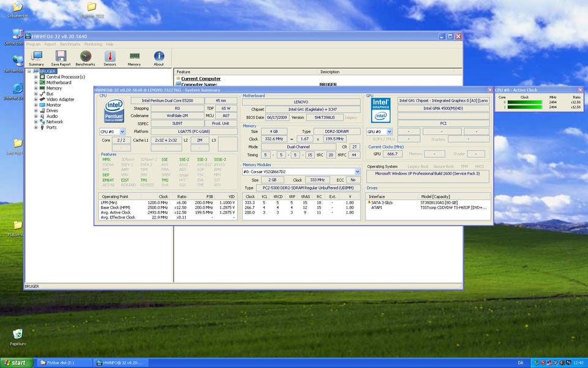The width and height of the screenshot is (588, 368).
Task: Switch to Flytbar disk (E:) taskbar button
Action: [x=64, y=362]
